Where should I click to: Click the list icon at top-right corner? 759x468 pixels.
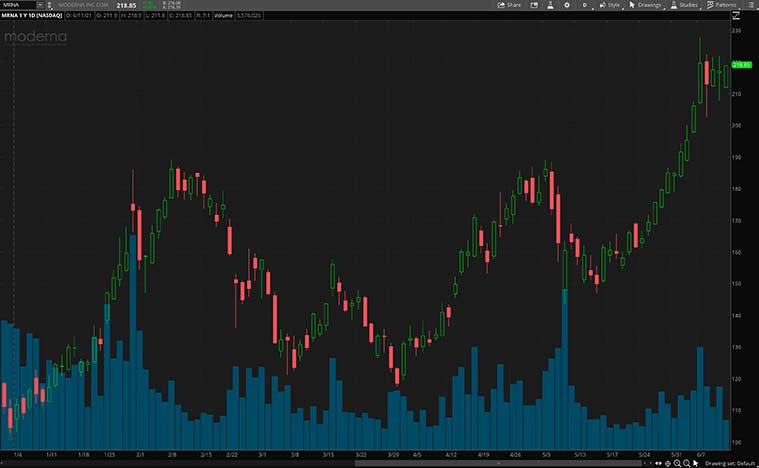(x=749, y=5)
